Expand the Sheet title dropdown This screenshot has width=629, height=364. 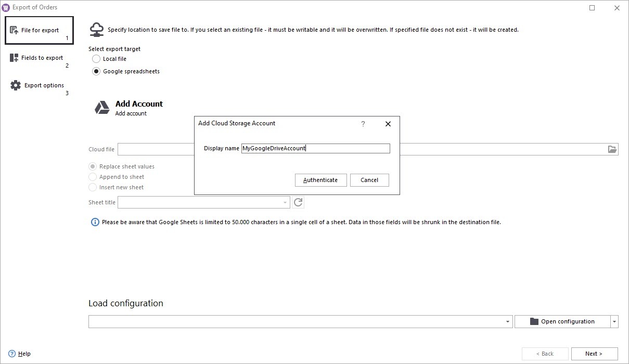(x=285, y=202)
